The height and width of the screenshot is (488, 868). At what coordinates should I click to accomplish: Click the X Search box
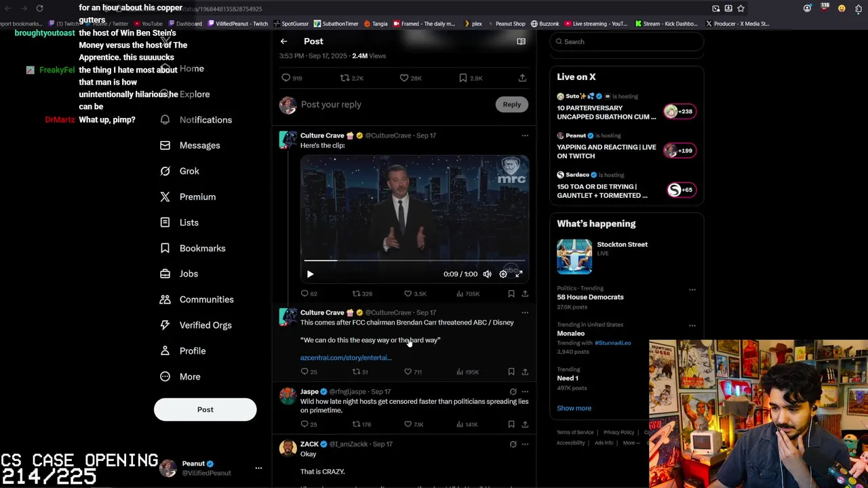pos(627,41)
